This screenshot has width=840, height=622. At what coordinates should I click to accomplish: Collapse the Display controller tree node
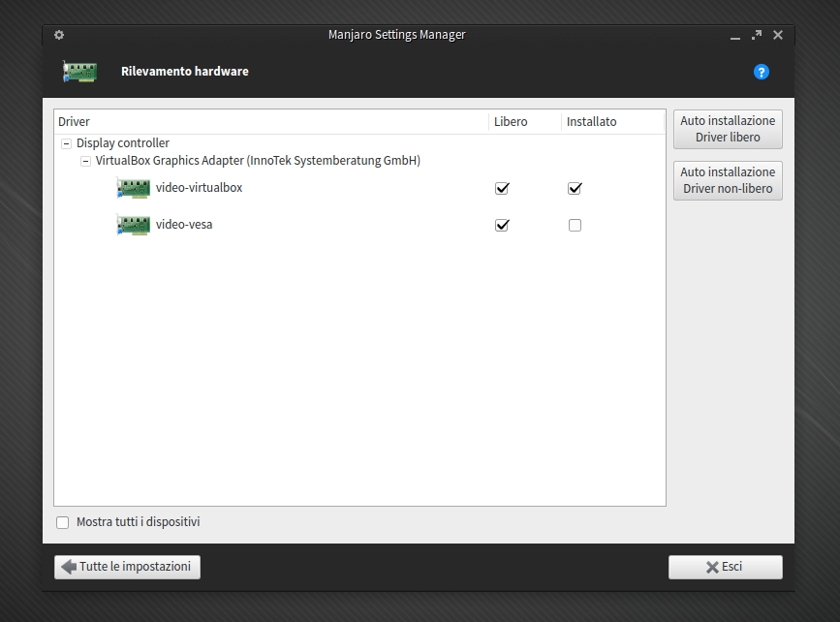point(67,143)
